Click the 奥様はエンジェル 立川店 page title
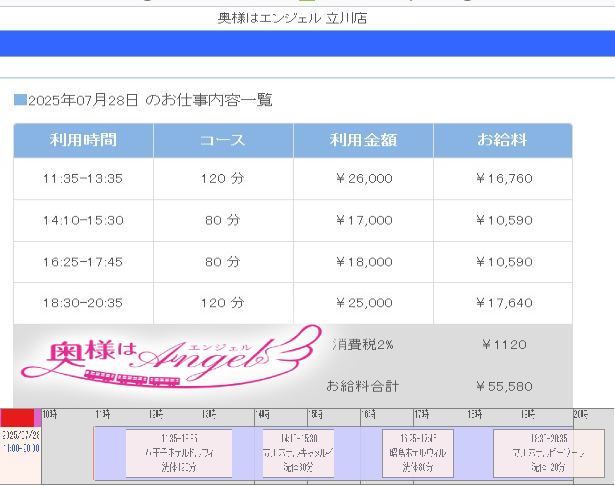This screenshot has width=615, height=486. click(x=293, y=18)
